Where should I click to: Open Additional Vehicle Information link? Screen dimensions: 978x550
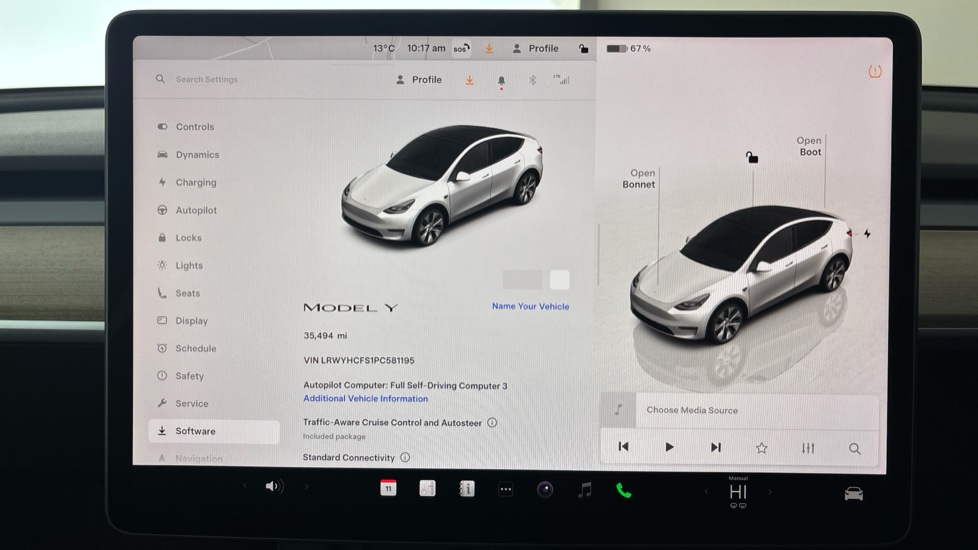coord(366,398)
